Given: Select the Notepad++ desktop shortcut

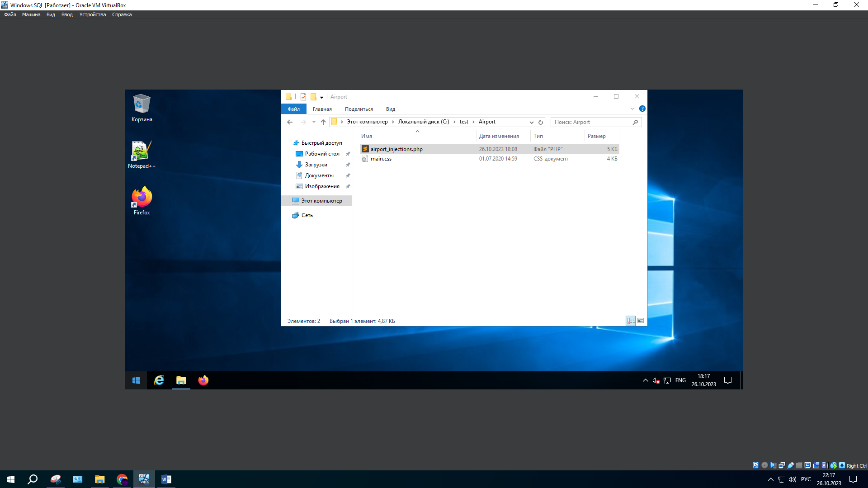Looking at the screenshot, I should pos(142,155).
